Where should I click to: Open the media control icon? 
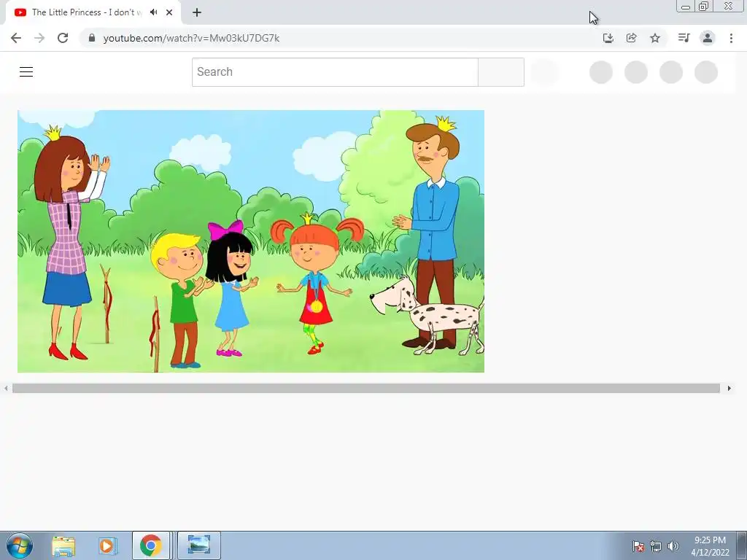pos(684,38)
